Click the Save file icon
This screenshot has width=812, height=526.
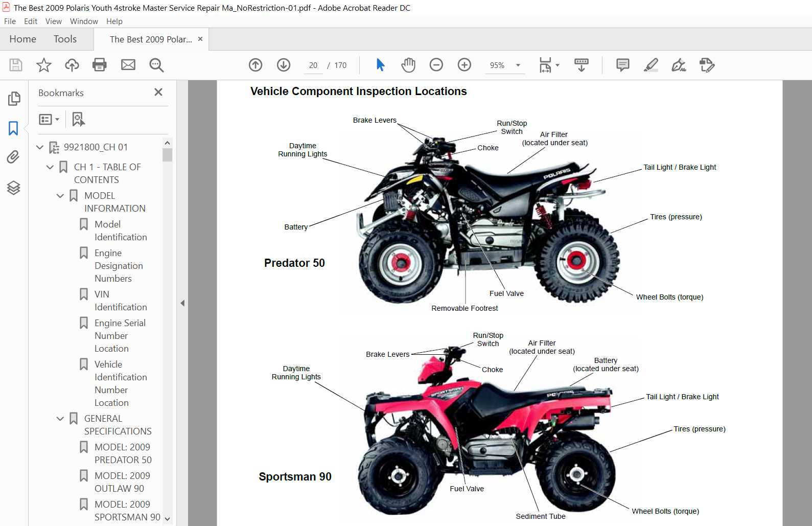[16, 65]
